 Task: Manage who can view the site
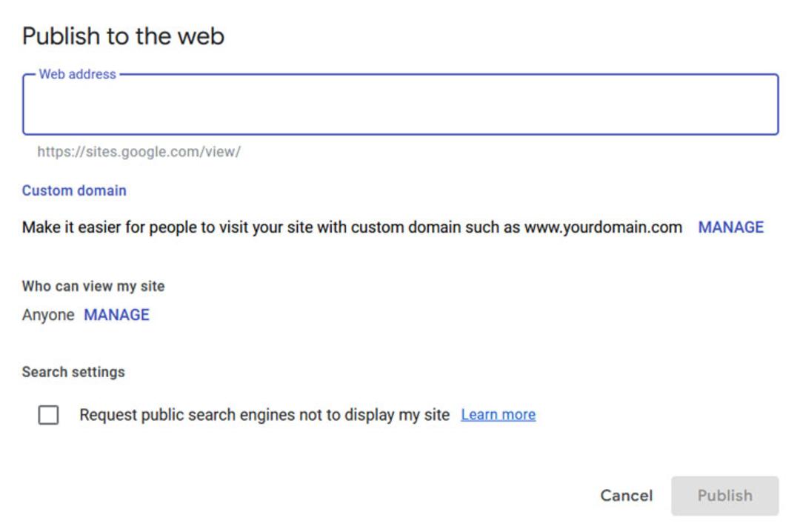point(117,315)
